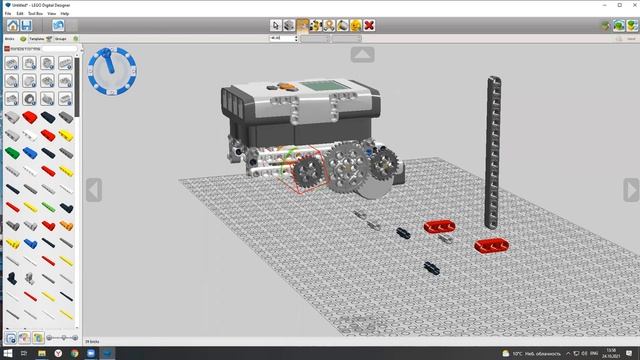Rotate camera left with side arrow
This screenshot has width=640, height=360.
tap(94, 190)
